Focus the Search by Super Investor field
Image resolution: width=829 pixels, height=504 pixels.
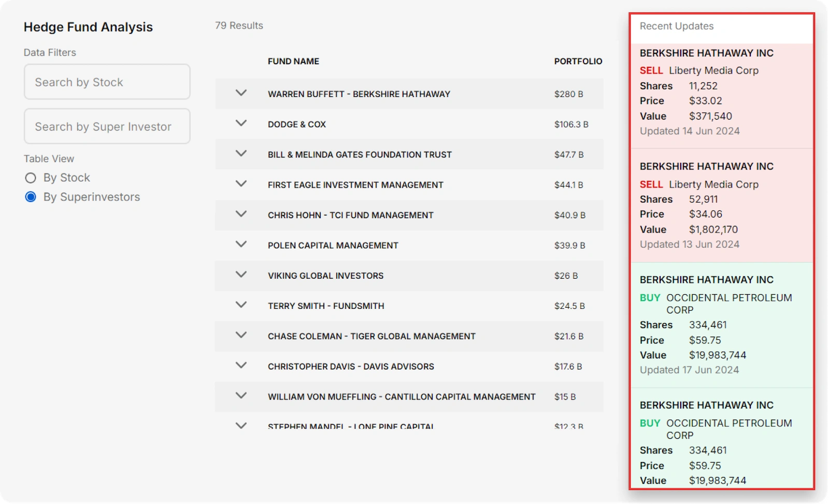pos(107,126)
